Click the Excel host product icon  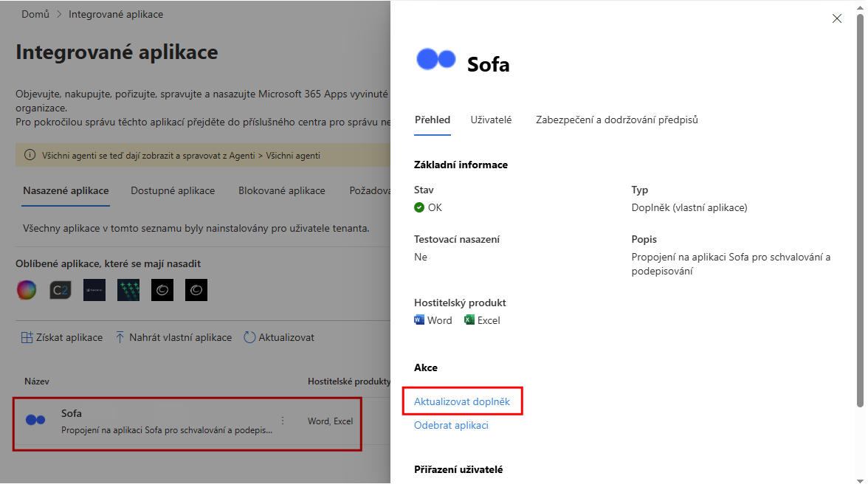coord(469,320)
